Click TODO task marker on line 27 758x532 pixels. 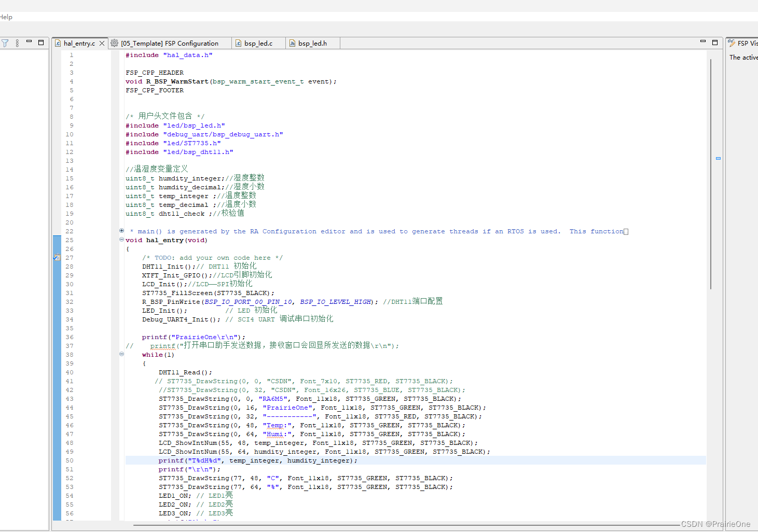57,258
